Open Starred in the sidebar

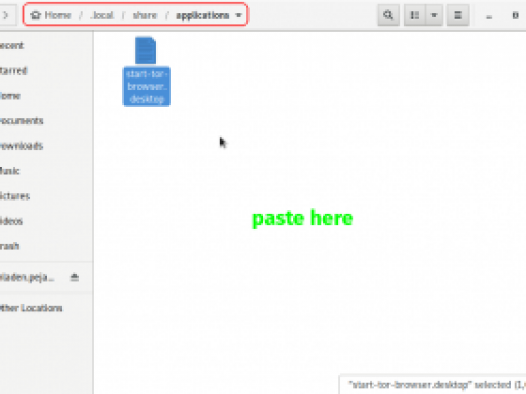click(x=13, y=70)
